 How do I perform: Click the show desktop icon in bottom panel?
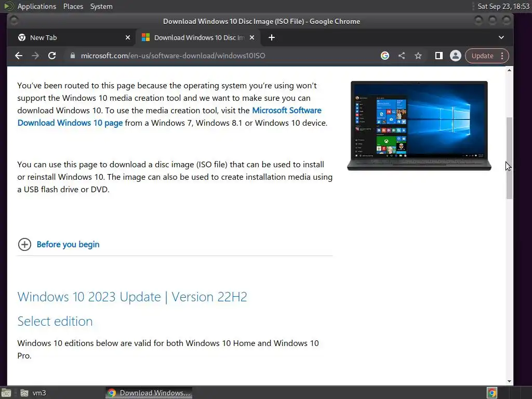[6, 393]
